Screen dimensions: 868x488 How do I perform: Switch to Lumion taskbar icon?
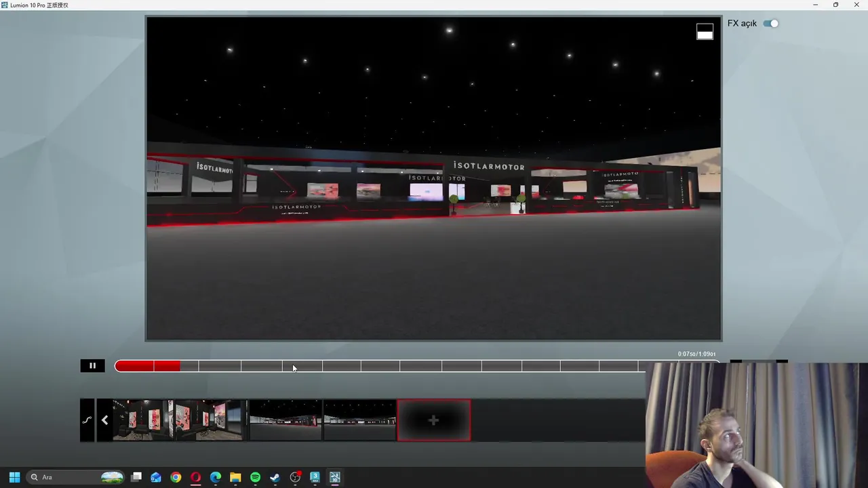334,477
